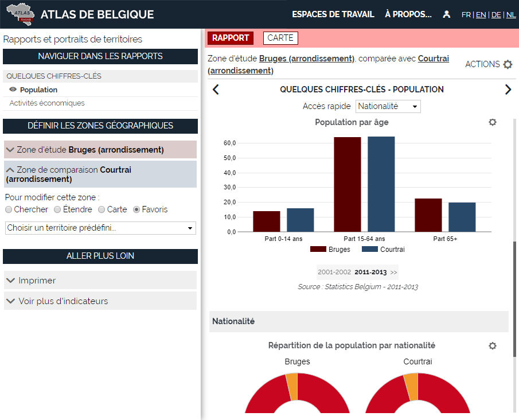Screen dimensions: 519x420
Task: Click the ALLER PLUS LOIN header
Action: (100, 256)
